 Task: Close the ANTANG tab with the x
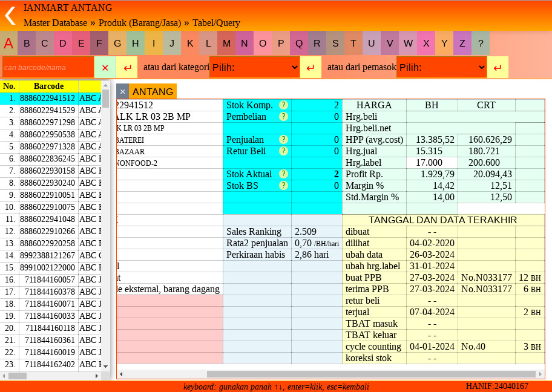click(x=122, y=92)
